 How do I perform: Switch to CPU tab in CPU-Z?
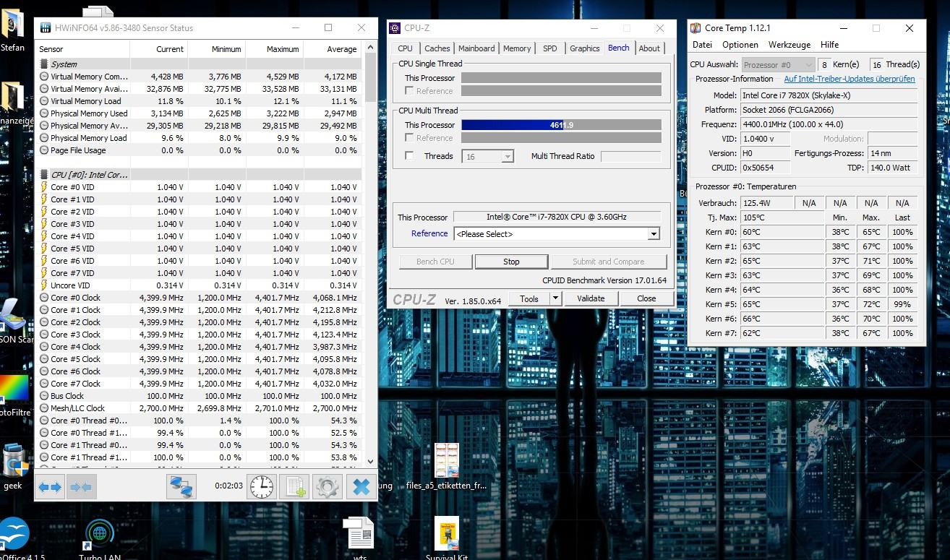(405, 48)
